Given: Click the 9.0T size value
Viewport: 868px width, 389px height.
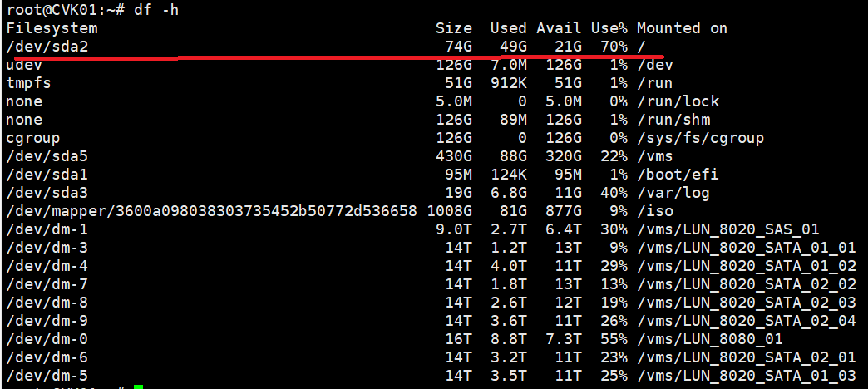Looking at the screenshot, I should (x=454, y=229).
